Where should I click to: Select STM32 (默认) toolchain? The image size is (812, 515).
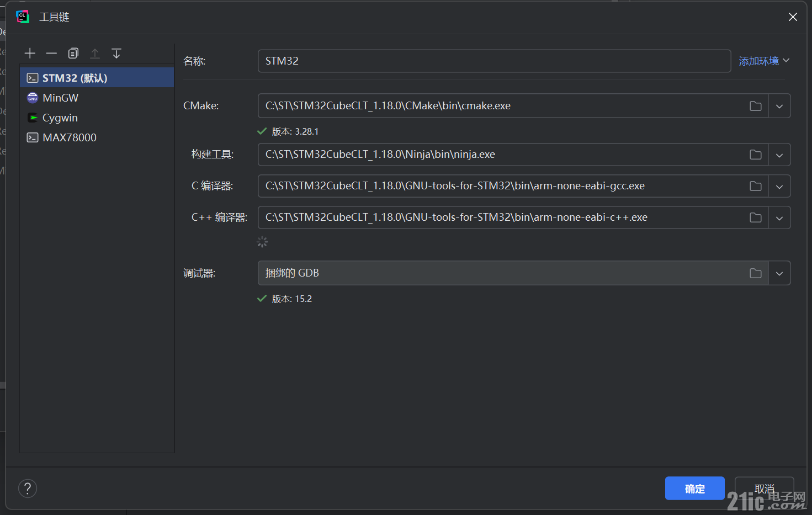pyautogui.click(x=97, y=78)
